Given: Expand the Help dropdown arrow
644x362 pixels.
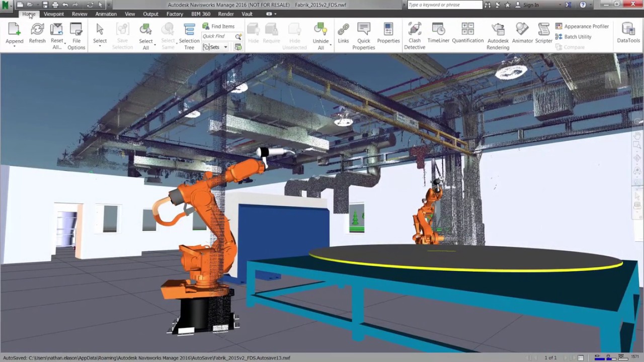Looking at the screenshot, I should pyautogui.click(x=591, y=5).
